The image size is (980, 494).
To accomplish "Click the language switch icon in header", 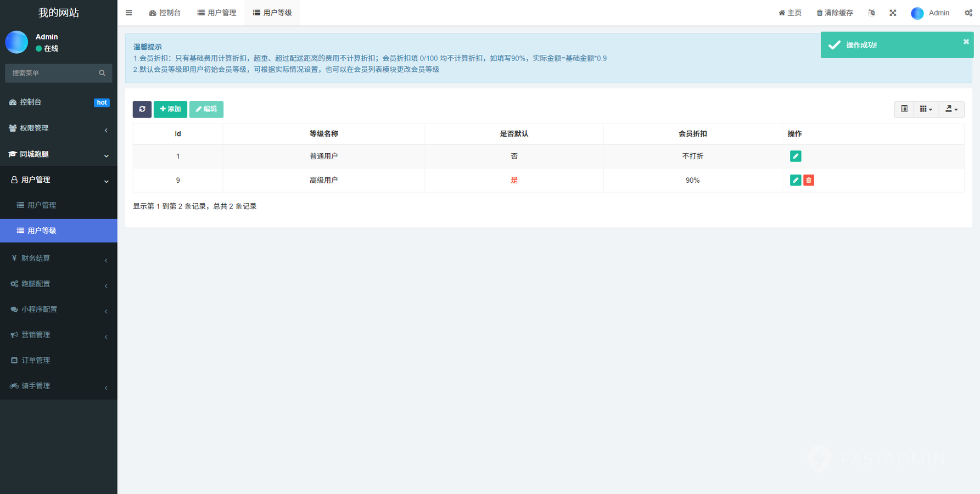I will click(x=871, y=13).
